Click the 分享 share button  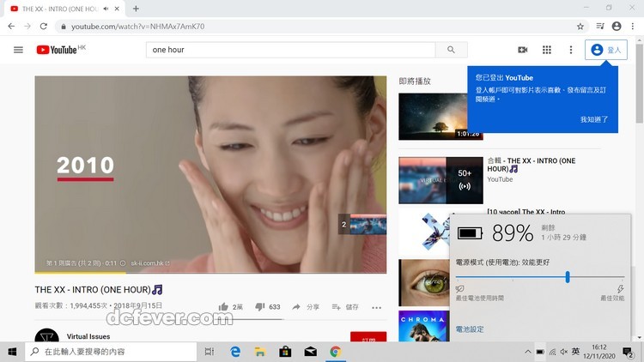[306, 306]
